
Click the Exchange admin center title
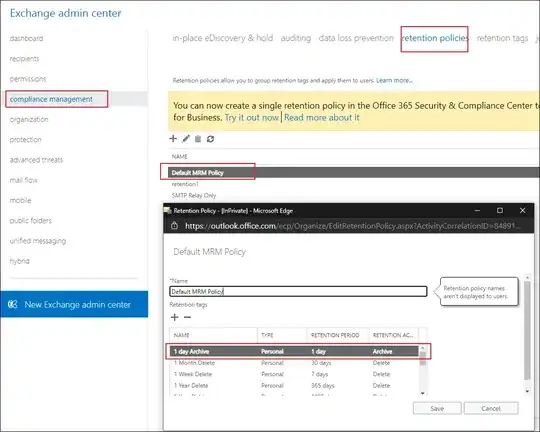coord(65,13)
